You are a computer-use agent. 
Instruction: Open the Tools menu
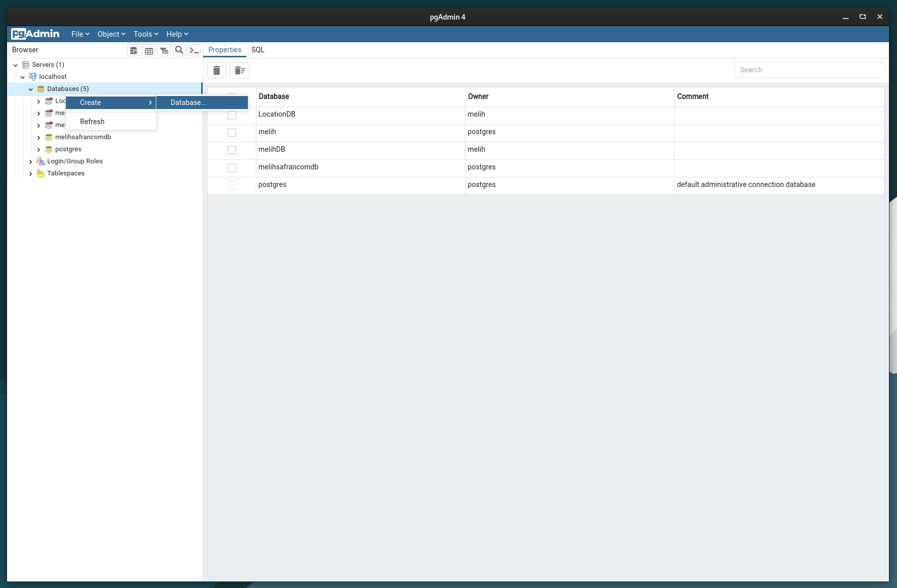click(x=146, y=34)
